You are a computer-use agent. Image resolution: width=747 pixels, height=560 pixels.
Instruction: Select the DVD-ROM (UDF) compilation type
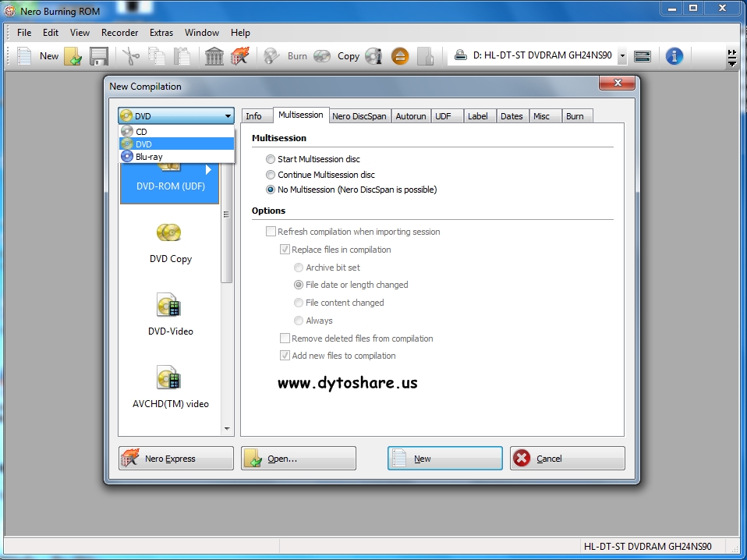[x=170, y=183]
